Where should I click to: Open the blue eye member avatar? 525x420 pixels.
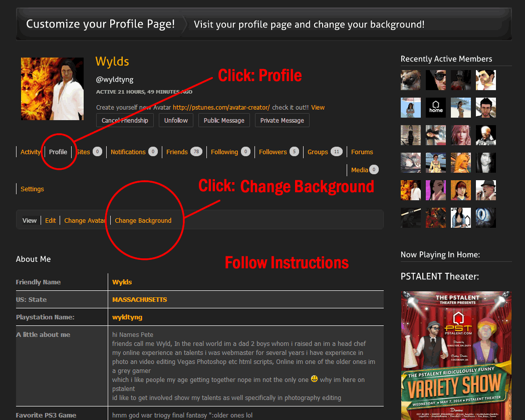click(485, 218)
